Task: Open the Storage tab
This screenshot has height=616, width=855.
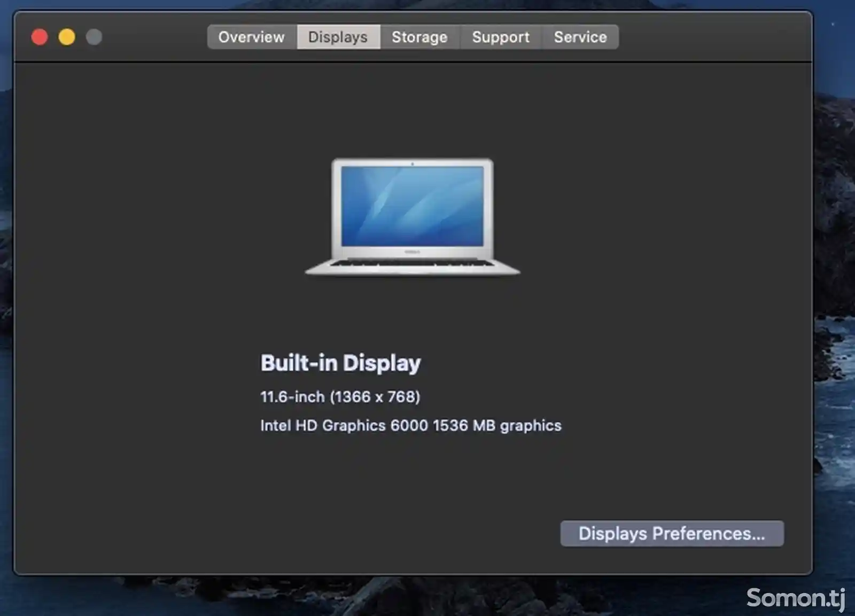Action: [419, 37]
